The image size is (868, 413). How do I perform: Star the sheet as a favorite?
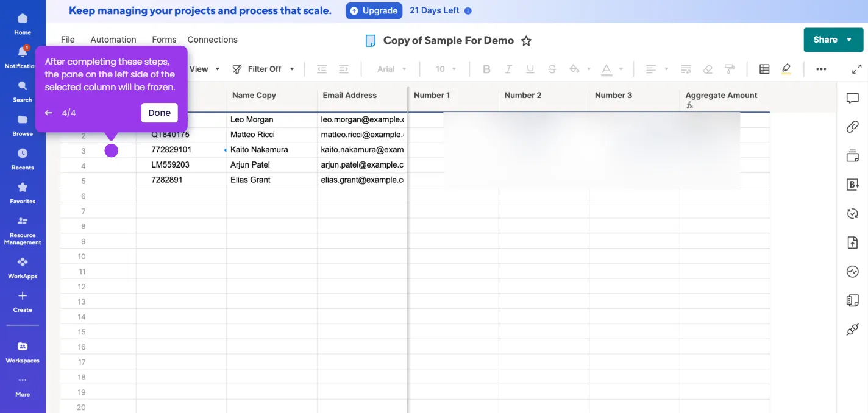point(527,41)
